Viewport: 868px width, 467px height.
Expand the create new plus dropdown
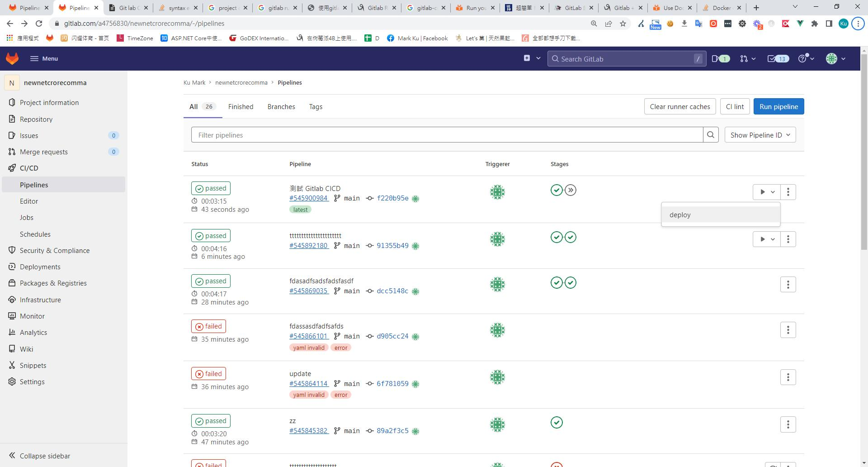coord(532,58)
